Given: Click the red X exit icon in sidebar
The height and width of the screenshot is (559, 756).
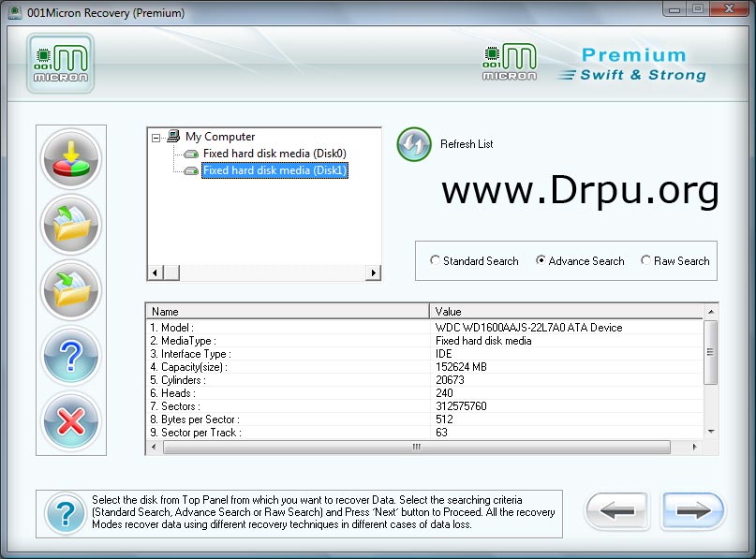Looking at the screenshot, I should (71, 422).
